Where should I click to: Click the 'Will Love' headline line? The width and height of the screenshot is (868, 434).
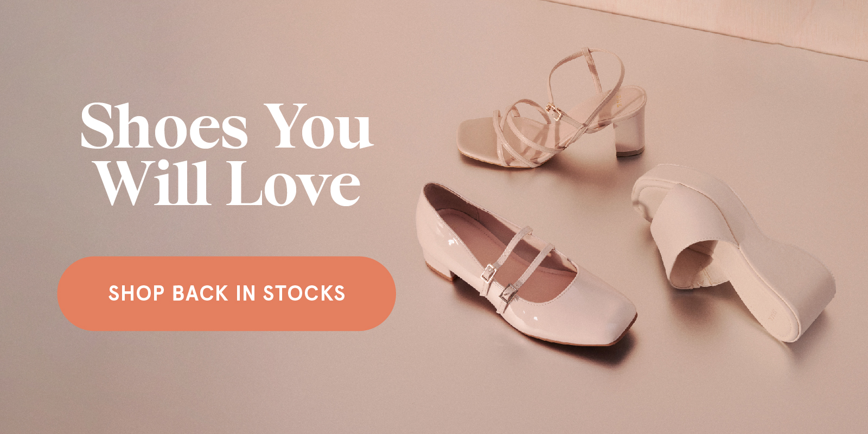(x=228, y=183)
